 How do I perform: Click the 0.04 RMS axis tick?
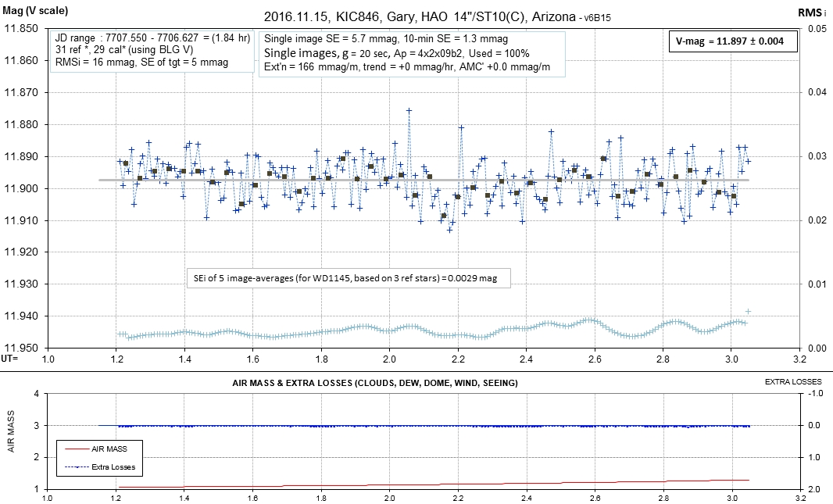(817, 92)
